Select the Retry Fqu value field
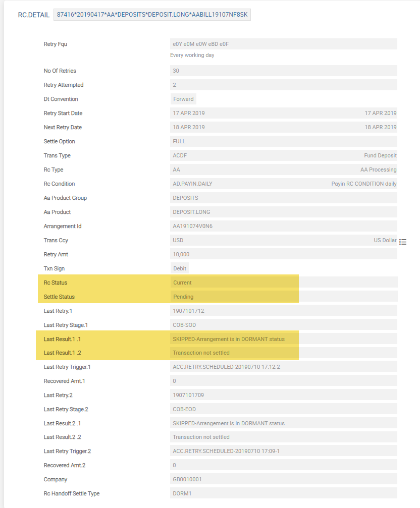Viewport: 420px width, 508px height. (x=283, y=44)
